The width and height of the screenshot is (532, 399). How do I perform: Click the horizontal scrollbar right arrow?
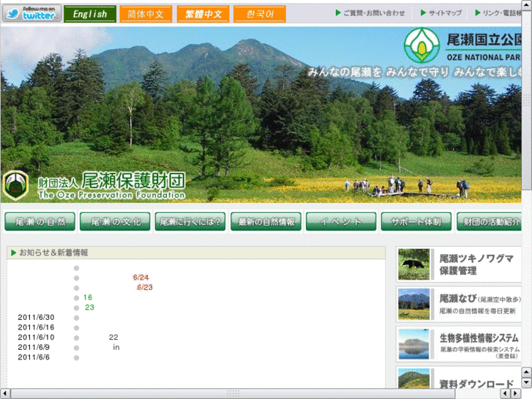pos(516,394)
